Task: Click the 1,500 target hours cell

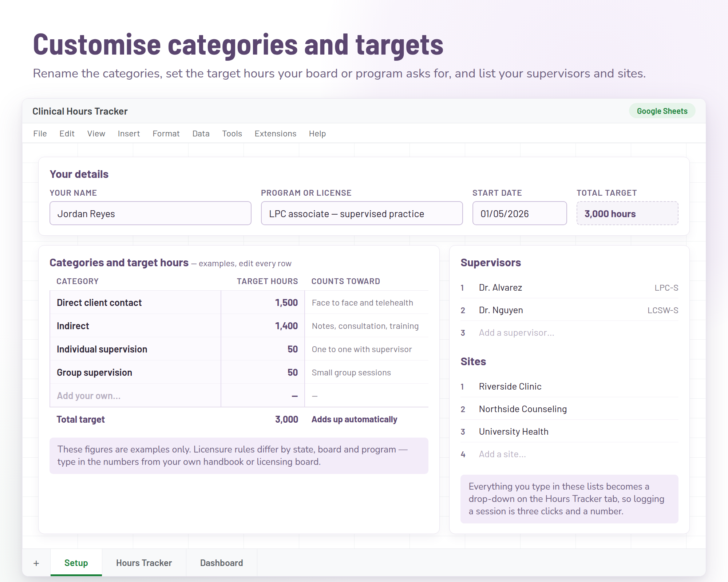Action: tap(263, 303)
